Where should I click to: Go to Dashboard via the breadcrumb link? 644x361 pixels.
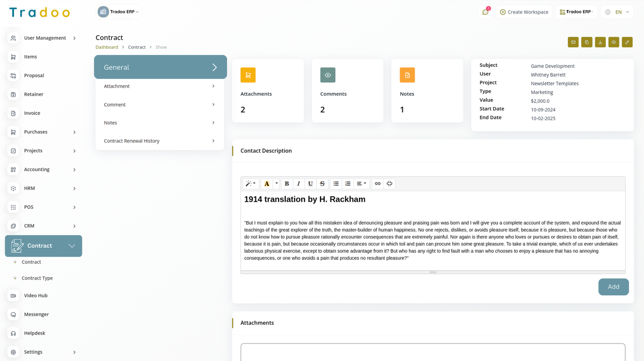click(107, 47)
